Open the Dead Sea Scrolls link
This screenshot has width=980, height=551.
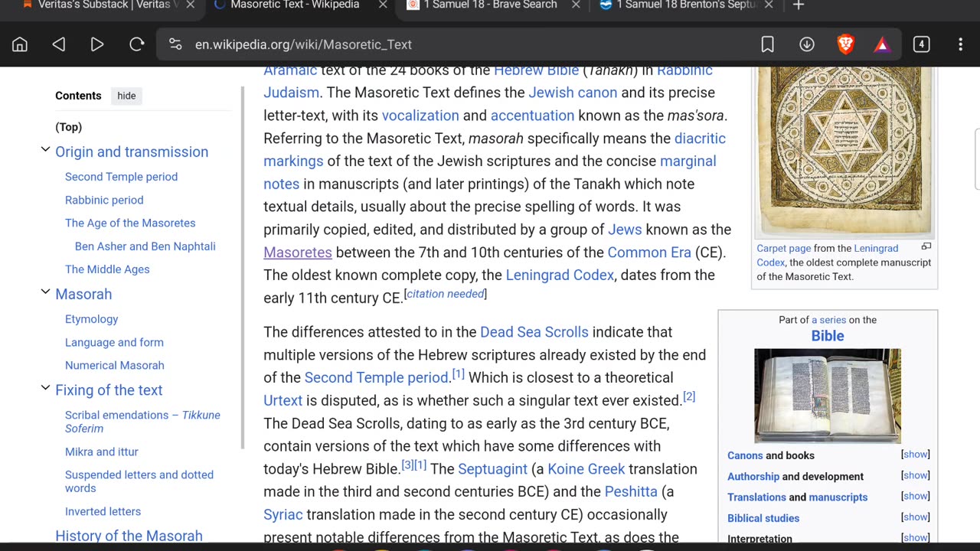pyautogui.click(x=534, y=332)
